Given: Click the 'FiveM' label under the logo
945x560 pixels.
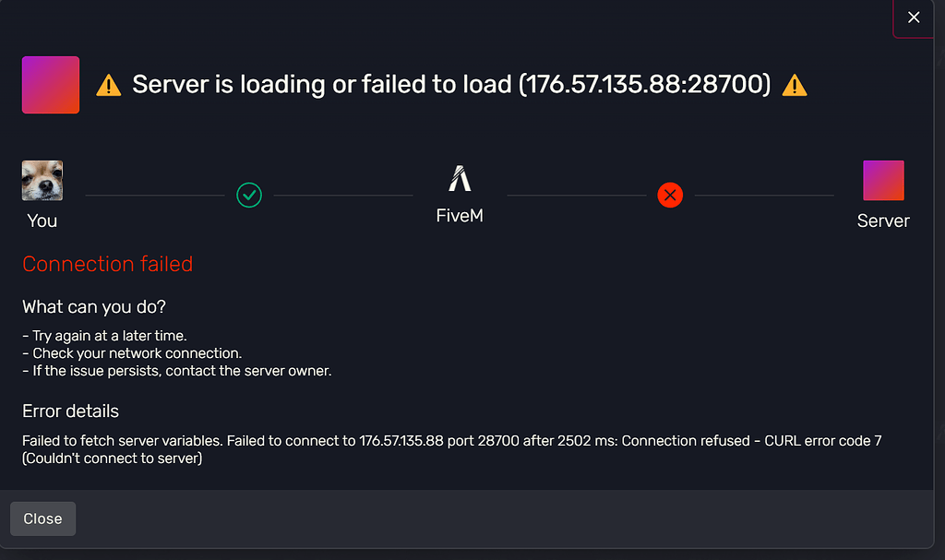Looking at the screenshot, I should click(x=460, y=216).
